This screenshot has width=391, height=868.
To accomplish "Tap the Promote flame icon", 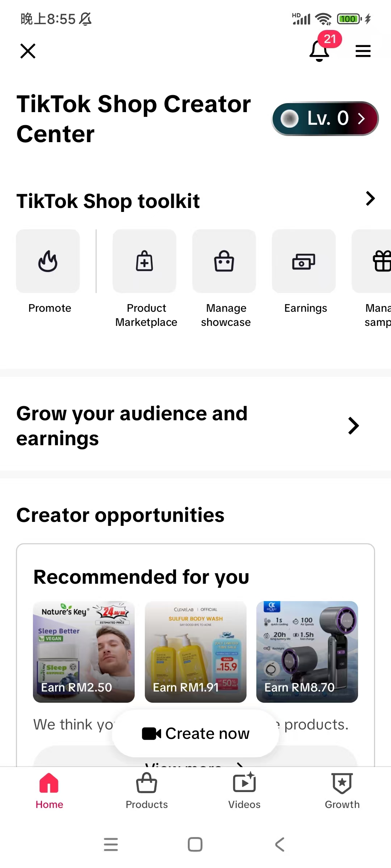I will [48, 261].
